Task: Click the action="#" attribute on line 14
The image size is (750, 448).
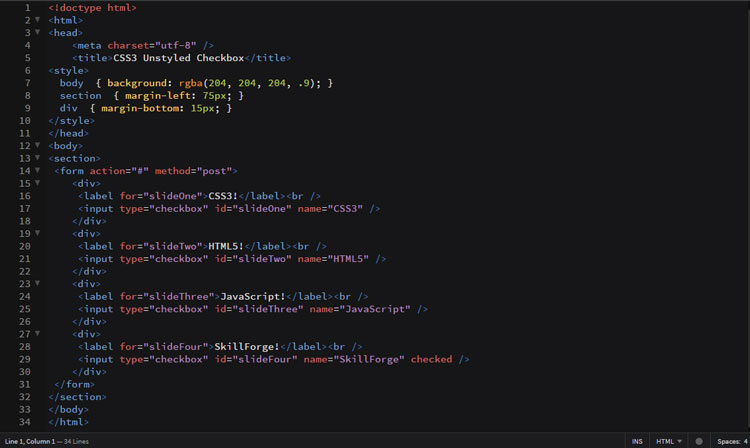Action: (119, 171)
